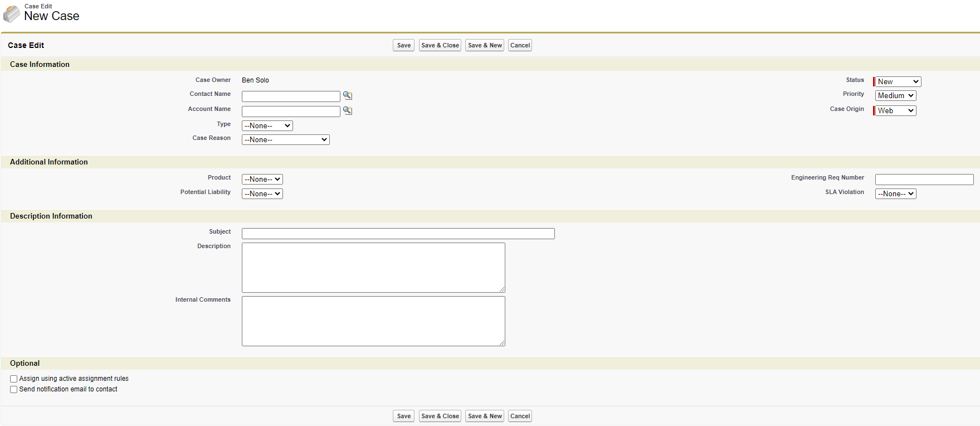
Task: Enable assign using active assignment rules
Action: click(x=14, y=379)
